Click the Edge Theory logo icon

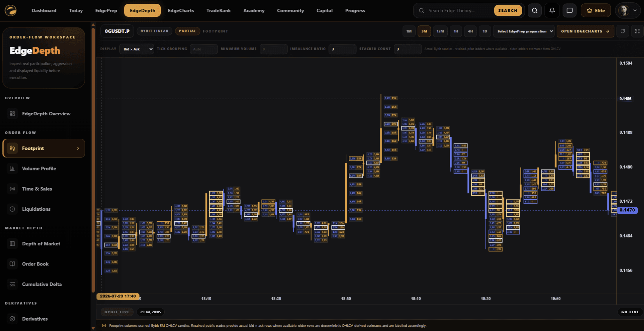(x=11, y=10)
